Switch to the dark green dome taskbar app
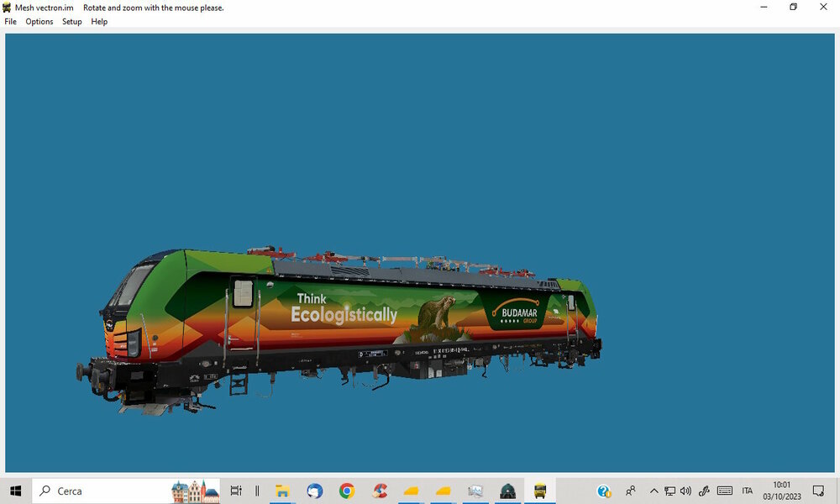 pos(507,491)
